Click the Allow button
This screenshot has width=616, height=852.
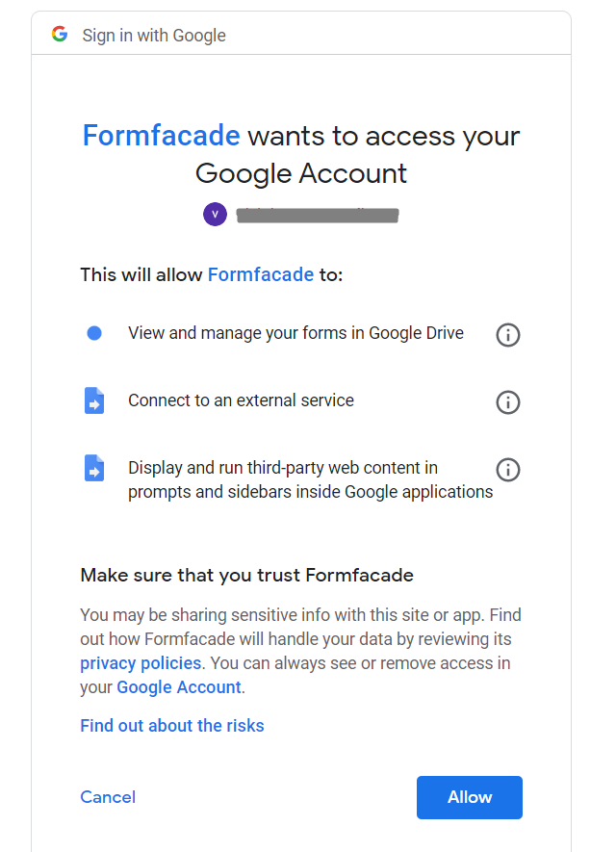pyautogui.click(x=469, y=797)
